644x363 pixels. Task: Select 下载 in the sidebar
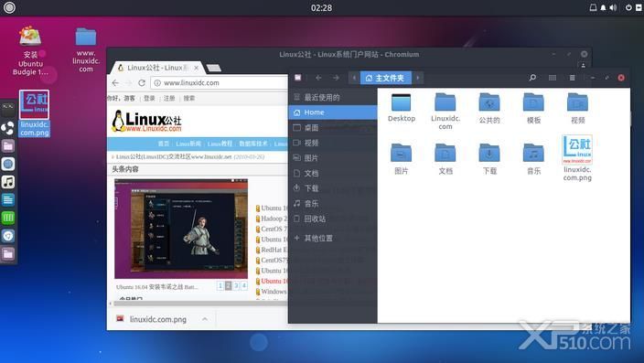coord(333,188)
